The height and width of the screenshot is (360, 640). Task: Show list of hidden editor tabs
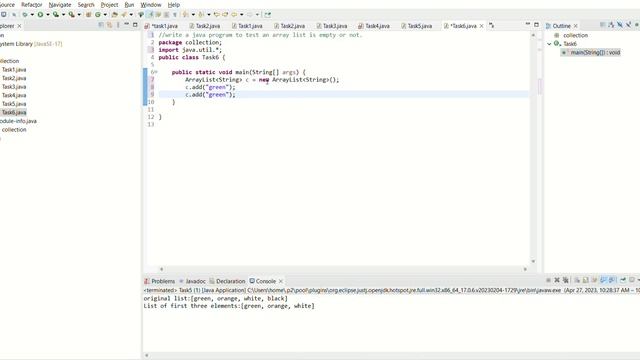[x=491, y=25]
